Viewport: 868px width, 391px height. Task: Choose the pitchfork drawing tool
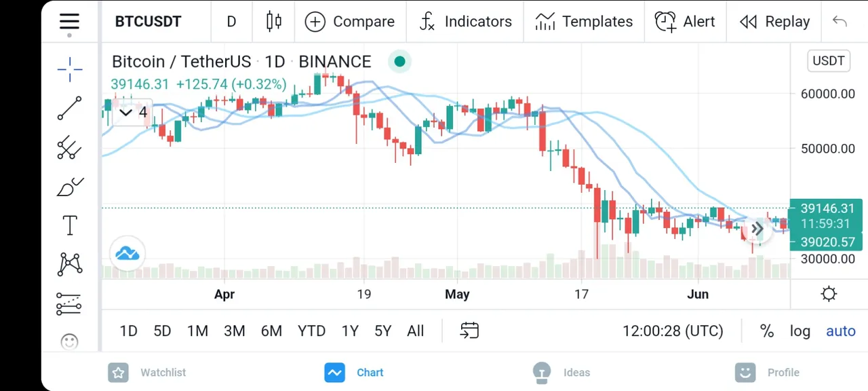tap(69, 147)
